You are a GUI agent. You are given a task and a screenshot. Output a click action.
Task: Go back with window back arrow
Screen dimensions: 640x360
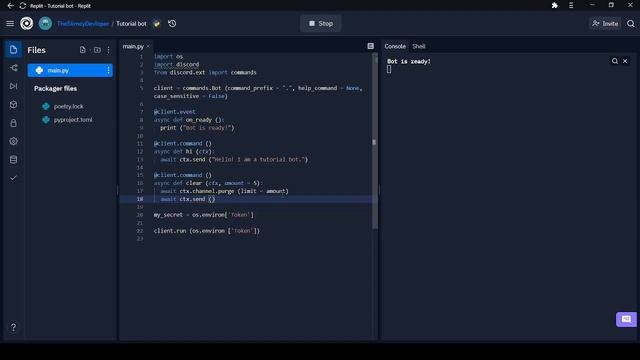point(11,6)
